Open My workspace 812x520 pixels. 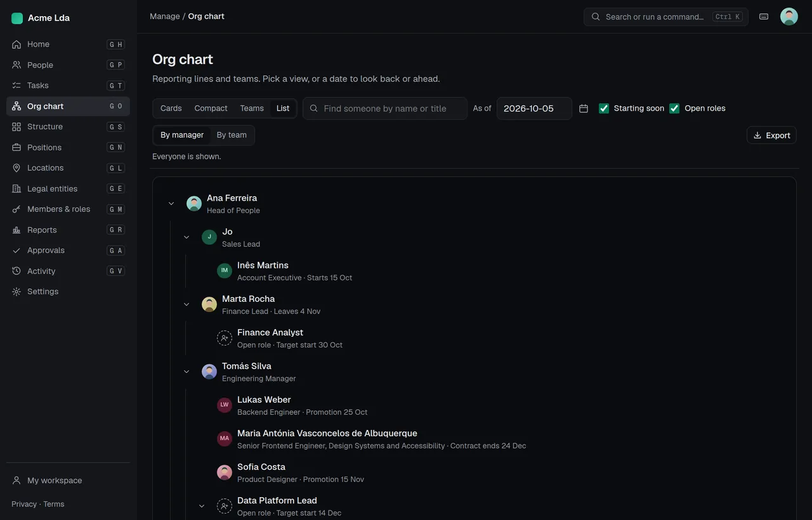click(x=68, y=481)
